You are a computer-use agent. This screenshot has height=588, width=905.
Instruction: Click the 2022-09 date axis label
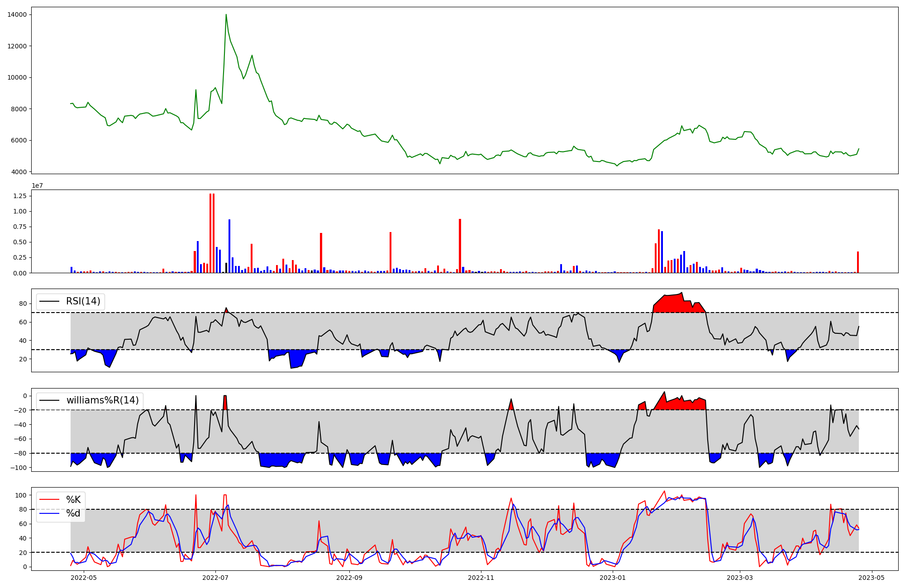pyautogui.click(x=349, y=578)
